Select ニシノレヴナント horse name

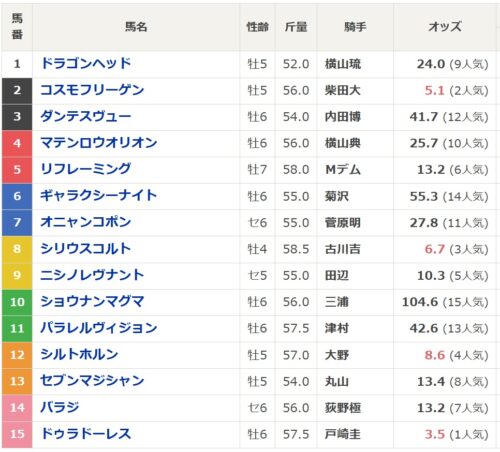[92, 275]
